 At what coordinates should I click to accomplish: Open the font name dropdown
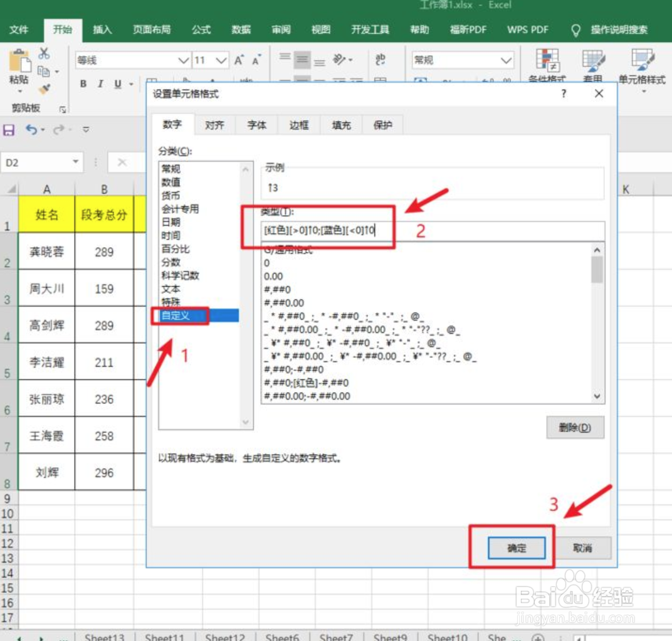point(184,60)
